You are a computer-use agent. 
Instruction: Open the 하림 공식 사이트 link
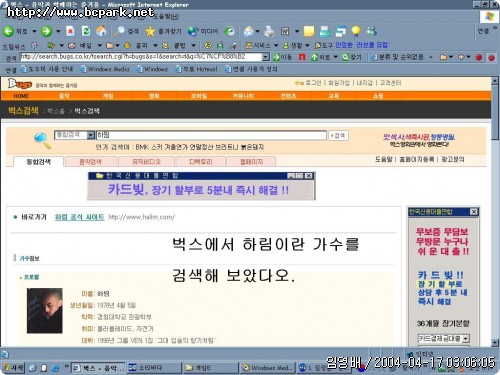79,217
